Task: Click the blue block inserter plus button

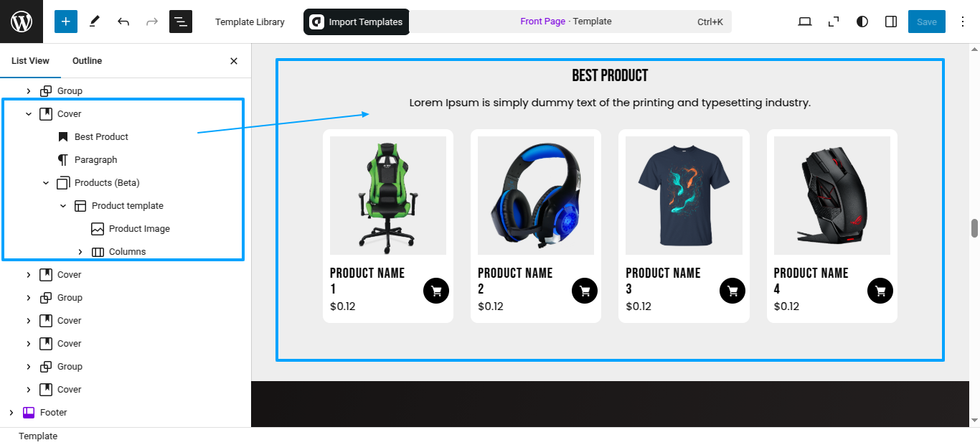Action: pyautogui.click(x=66, y=22)
